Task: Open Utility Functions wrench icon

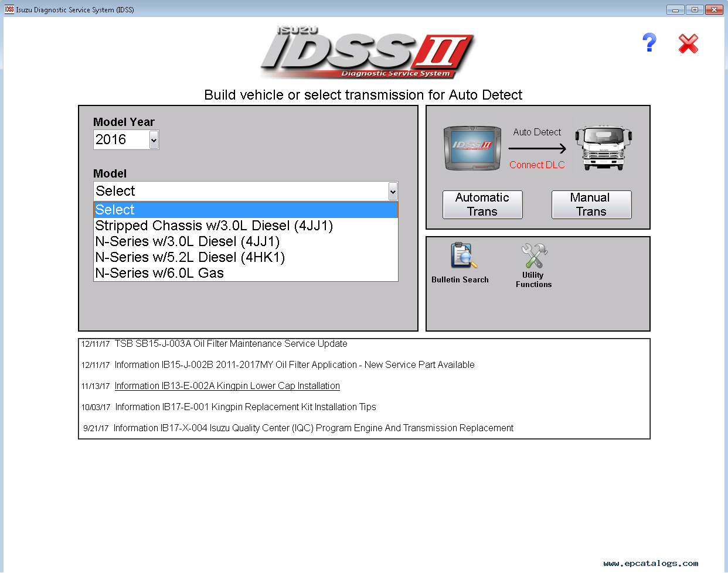Action: pos(534,256)
